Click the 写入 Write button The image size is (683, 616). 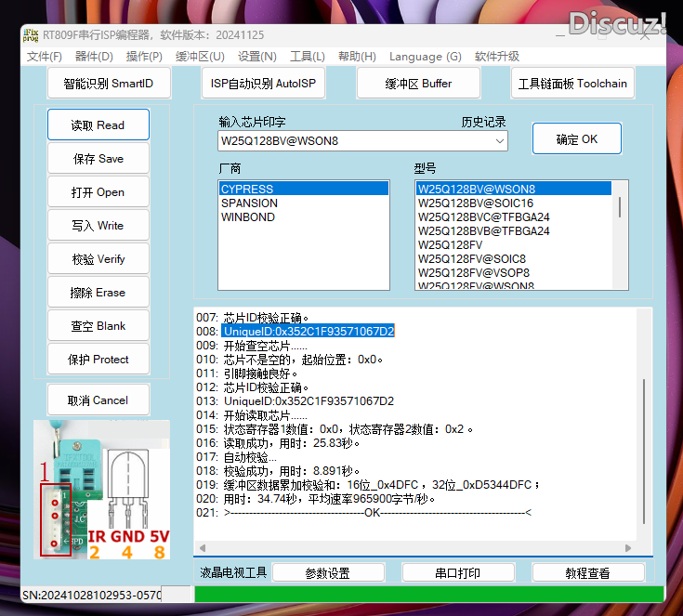pos(99,226)
